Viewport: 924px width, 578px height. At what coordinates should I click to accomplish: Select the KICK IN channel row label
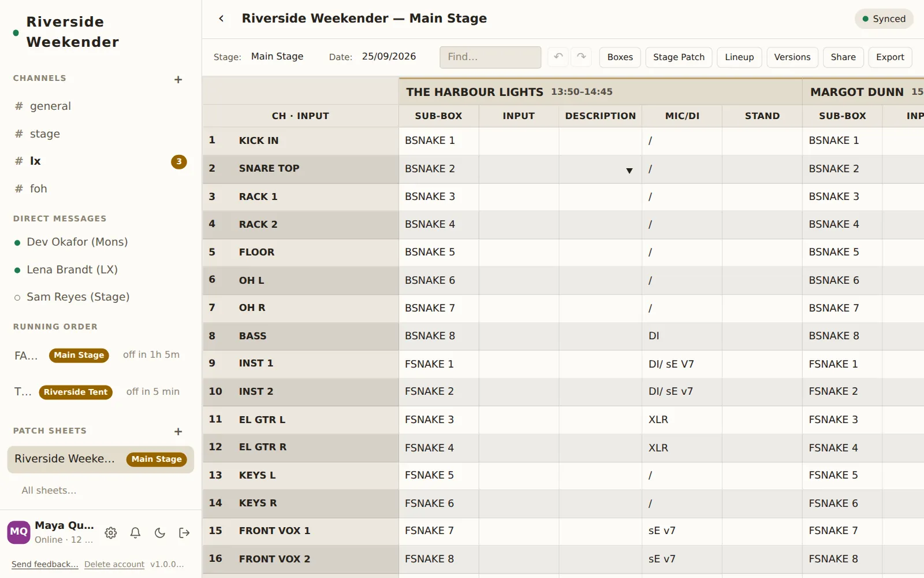[259, 140]
